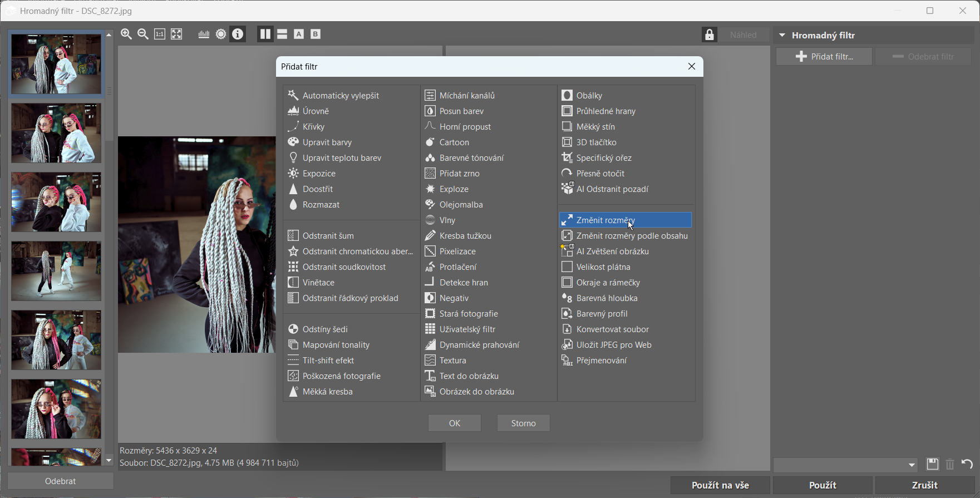Click the undo arrow icon

click(967, 464)
